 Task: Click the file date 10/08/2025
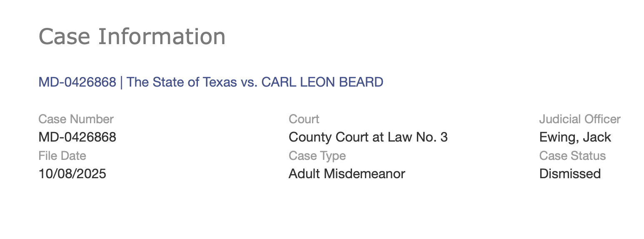coord(72,174)
